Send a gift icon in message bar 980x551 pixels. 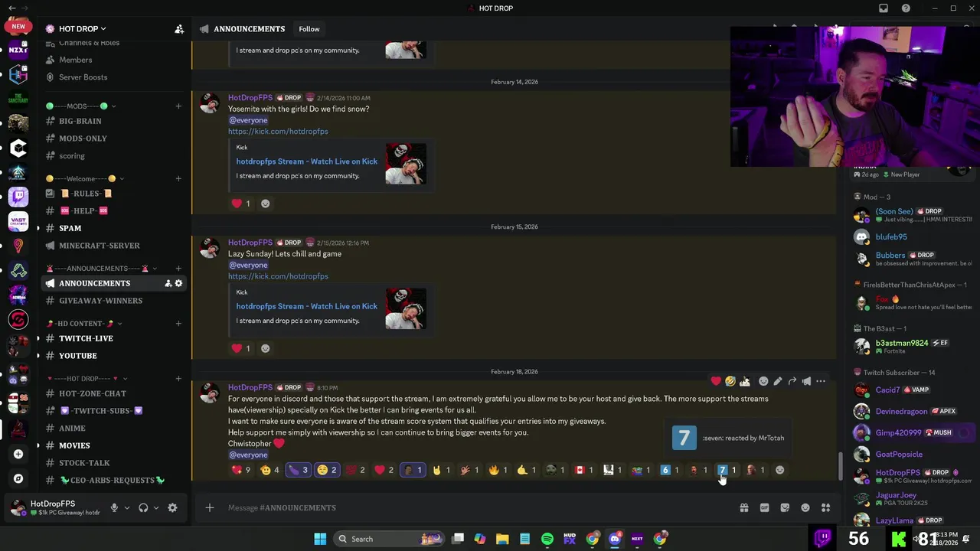tap(743, 508)
